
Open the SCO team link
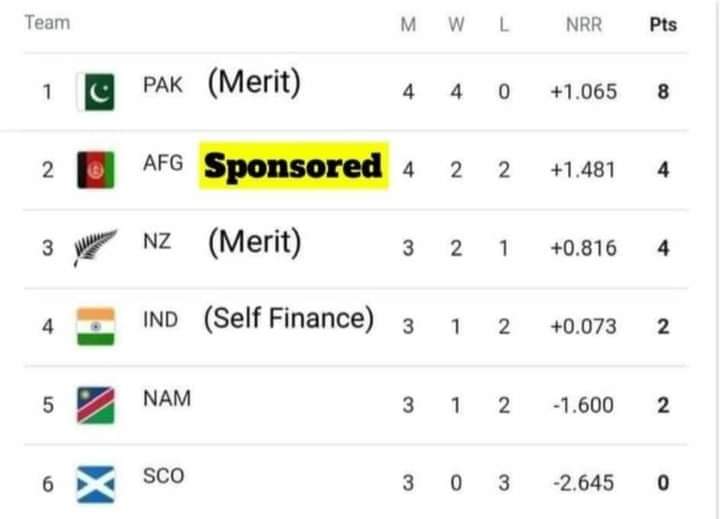point(164,476)
